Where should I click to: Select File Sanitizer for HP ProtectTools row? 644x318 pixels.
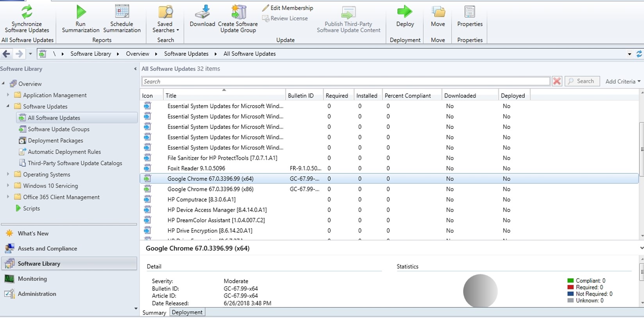[389, 158]
